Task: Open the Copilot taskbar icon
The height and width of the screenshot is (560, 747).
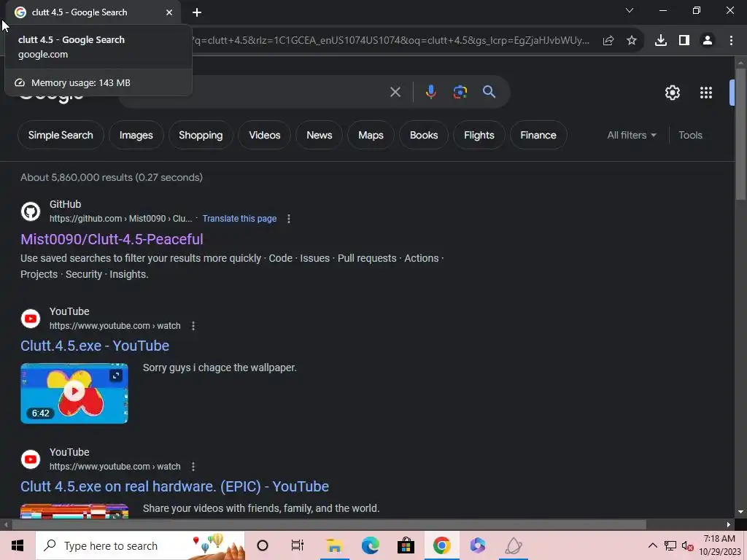Action: (477, 545)
